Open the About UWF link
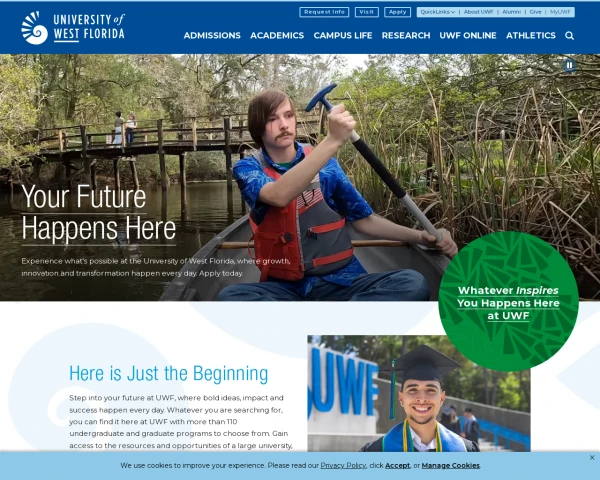Screen dimensions: 600x480 click(478, 12)
